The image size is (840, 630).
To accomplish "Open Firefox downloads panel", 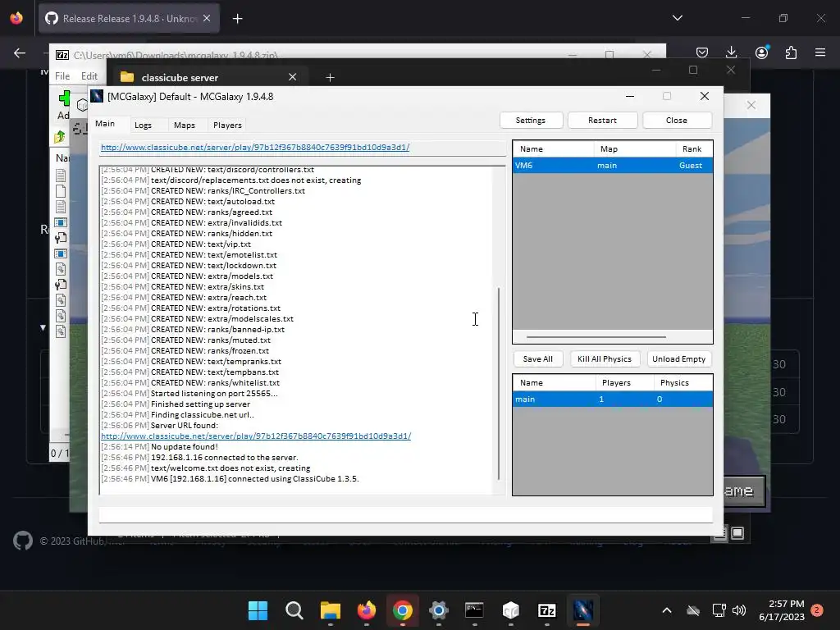I will (731, 52).
